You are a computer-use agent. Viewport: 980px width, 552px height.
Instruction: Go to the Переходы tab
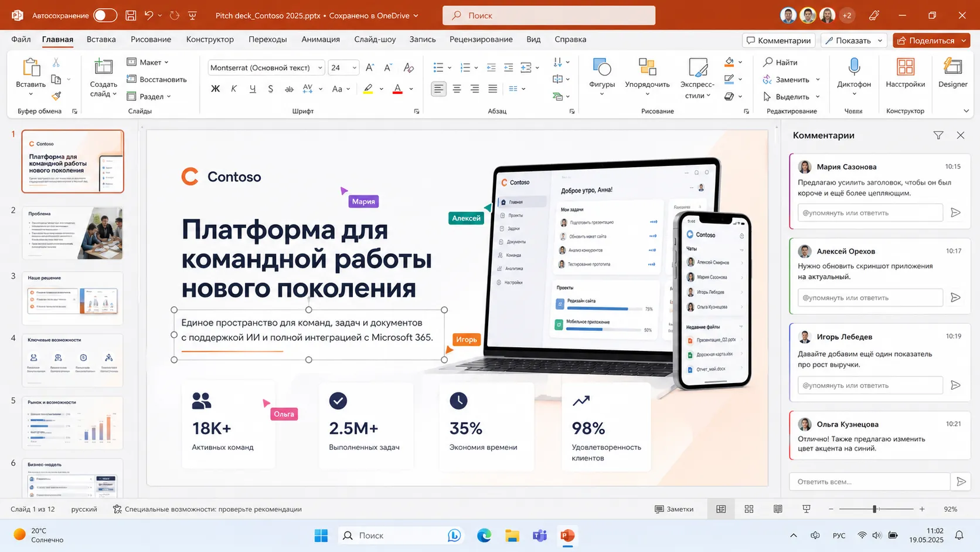point(267,39)
